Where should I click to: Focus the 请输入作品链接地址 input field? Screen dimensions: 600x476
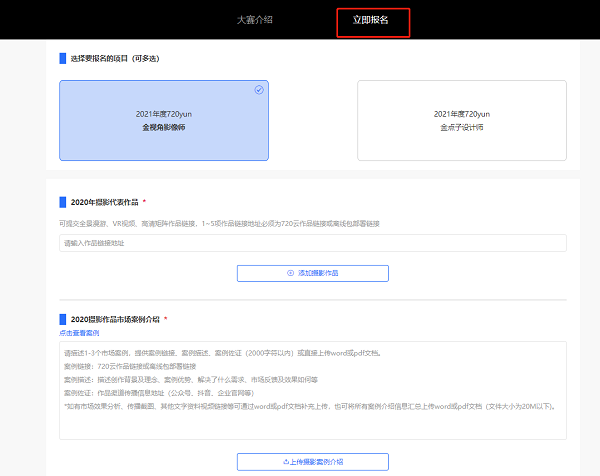pyautogui.click(x=312, y=243)
